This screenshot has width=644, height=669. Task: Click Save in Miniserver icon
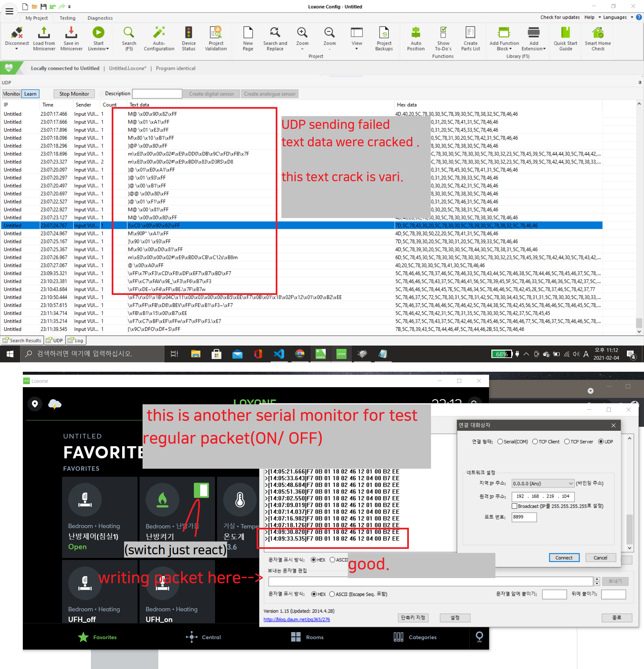click(x=71, y=33)
